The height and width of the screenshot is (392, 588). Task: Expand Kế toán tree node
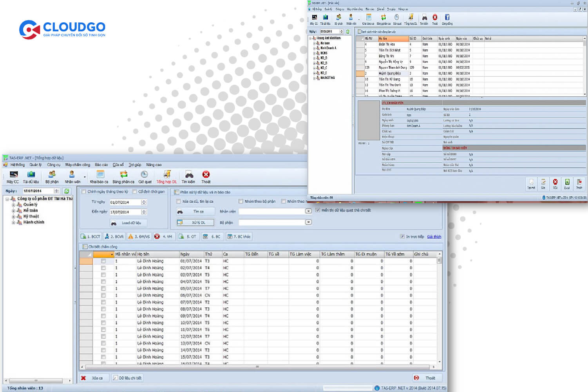point(13,211)
